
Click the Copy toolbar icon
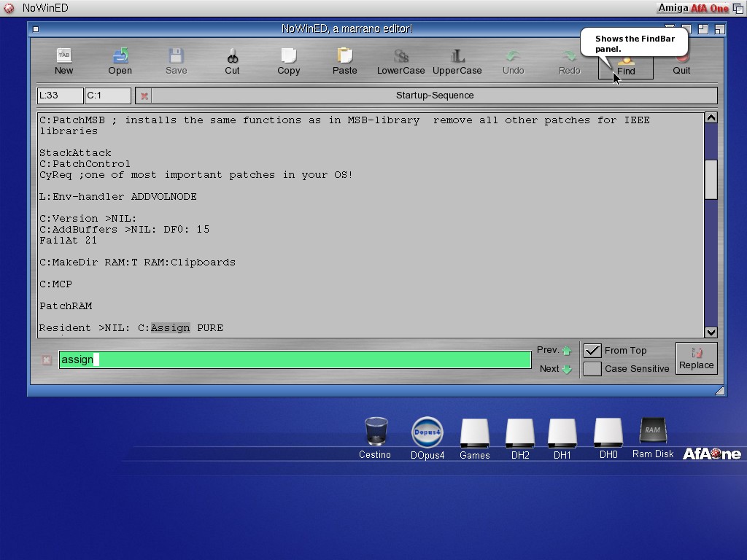click(288, 61)
